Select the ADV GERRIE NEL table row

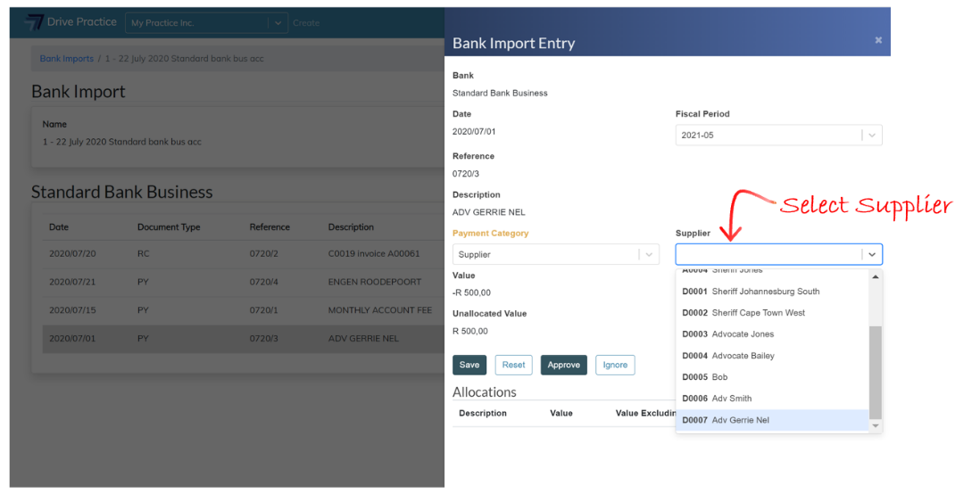pos(243,339)
